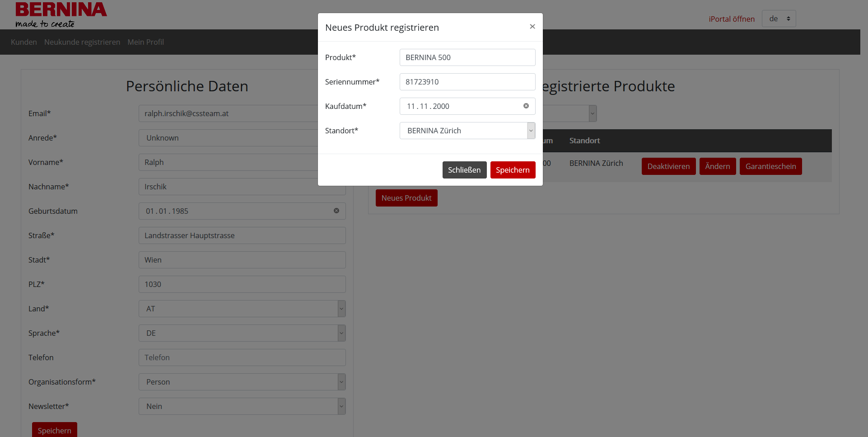Screen dimensions: 868x437
Task: Click the Ändern button
Action: tap(718, 166)
